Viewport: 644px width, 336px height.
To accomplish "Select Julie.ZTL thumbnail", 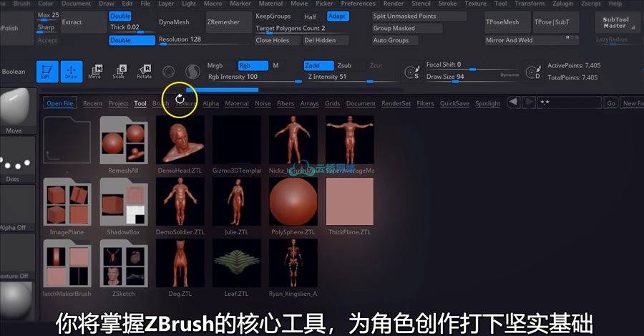I will point(237,202).
